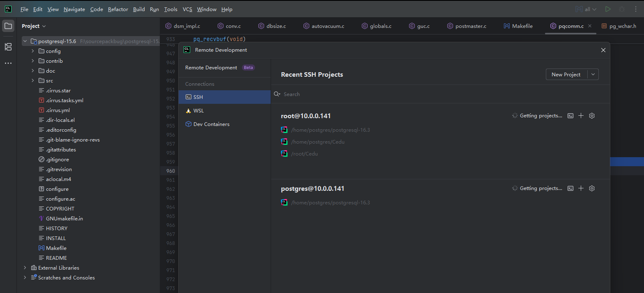
Task: Run the 'all' configuration play icon
Action: pos(608,9)
